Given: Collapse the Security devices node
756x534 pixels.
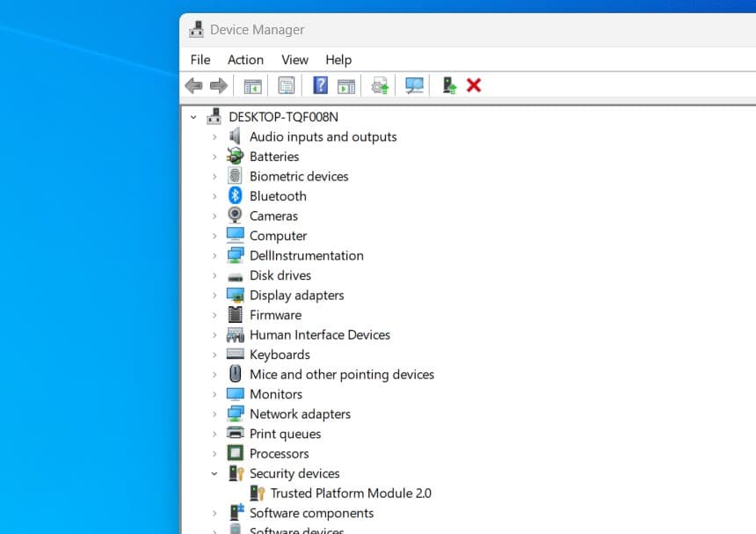Looking at the screenshot, I should [214, 473].
